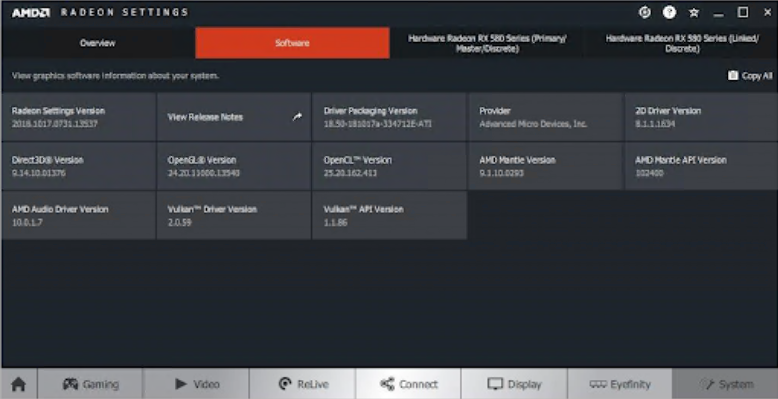Click the value 25.20.162.413
778x399 pixels.
(350, 173)
